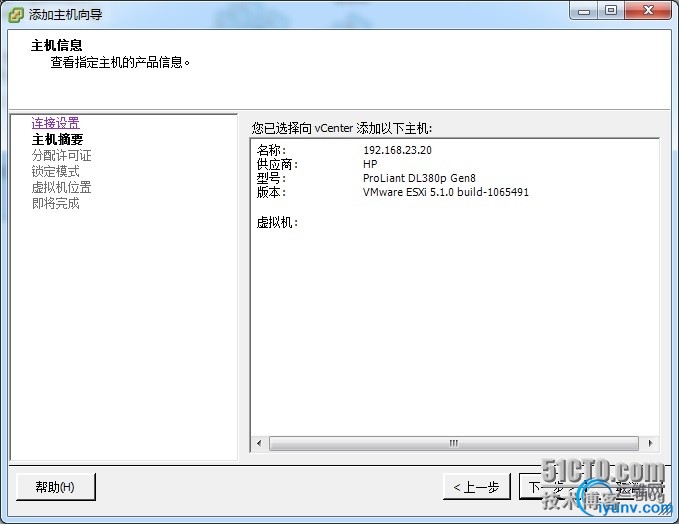679x524 pixels.
Task: Open the 连接设置 step link
Action: [55, 123]
